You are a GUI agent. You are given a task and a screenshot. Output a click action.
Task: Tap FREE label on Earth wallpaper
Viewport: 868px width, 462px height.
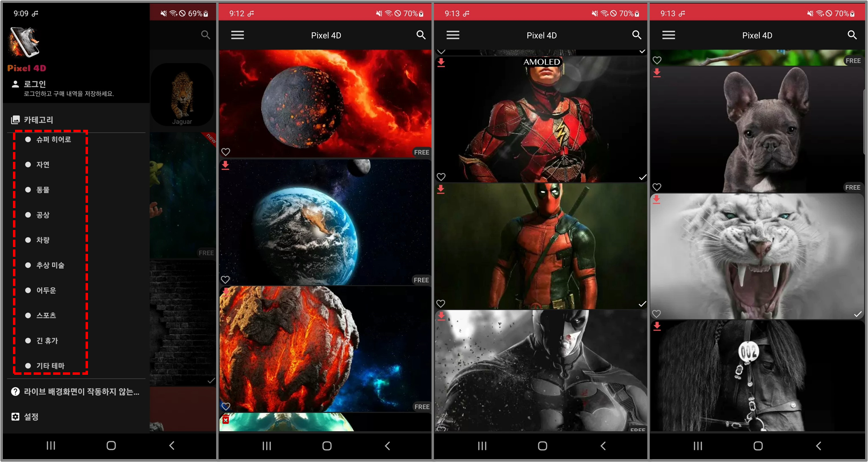coord(421,280)
